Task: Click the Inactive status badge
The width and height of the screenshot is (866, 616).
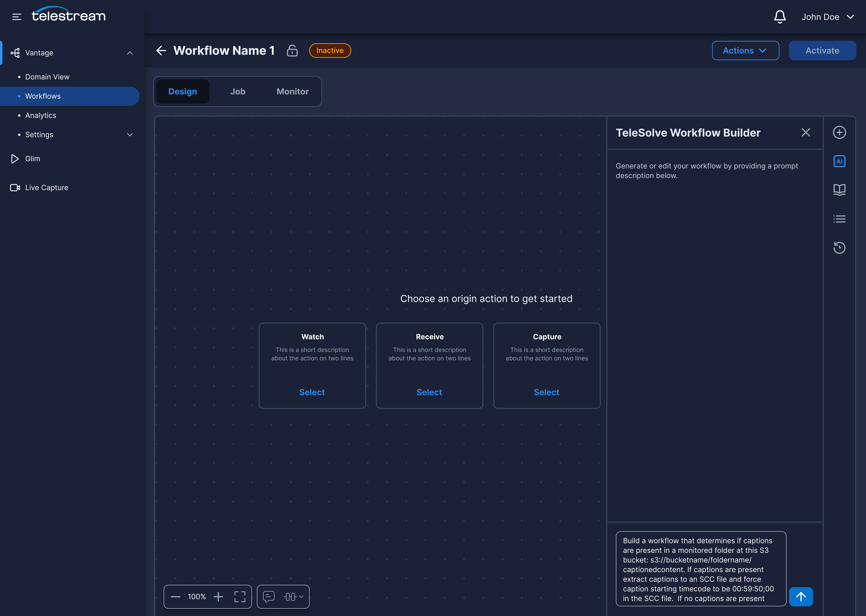Action: pos(330,50)
